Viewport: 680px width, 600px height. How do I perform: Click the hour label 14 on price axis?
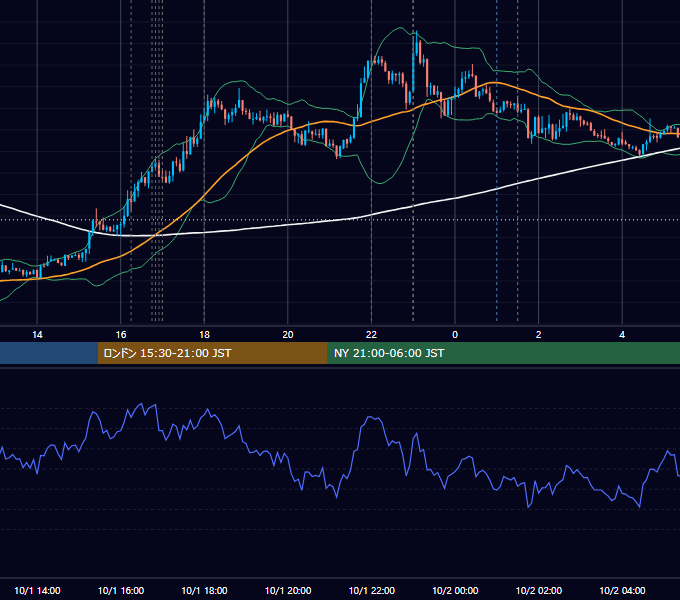coord(37,335)
